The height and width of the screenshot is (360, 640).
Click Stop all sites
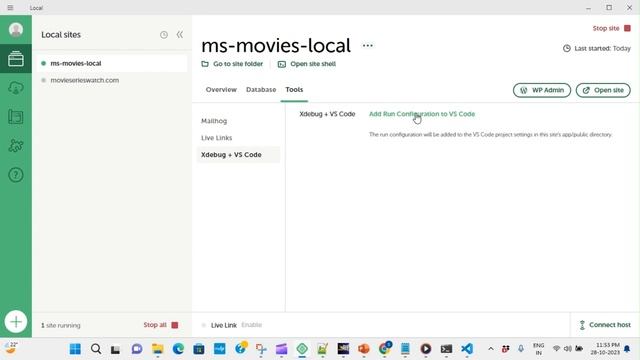click(161, 325)
